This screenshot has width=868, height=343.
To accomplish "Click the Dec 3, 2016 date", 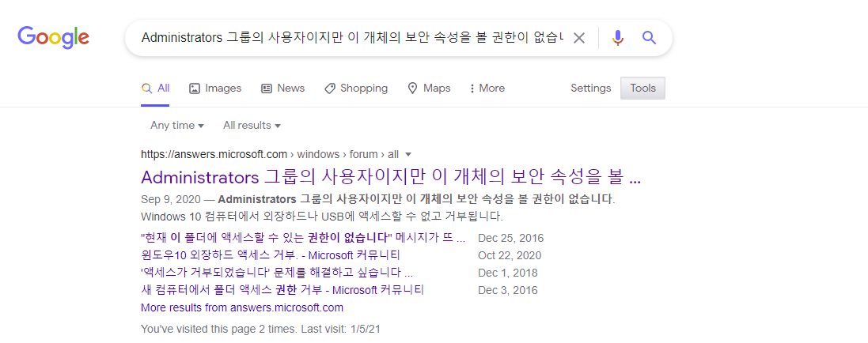I will pos(508,291).
